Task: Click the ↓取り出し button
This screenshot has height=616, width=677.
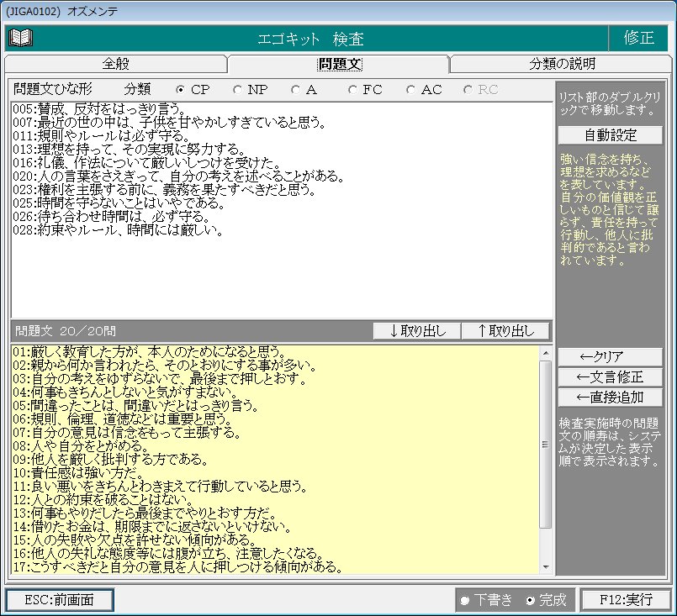Action: point(417,331)
